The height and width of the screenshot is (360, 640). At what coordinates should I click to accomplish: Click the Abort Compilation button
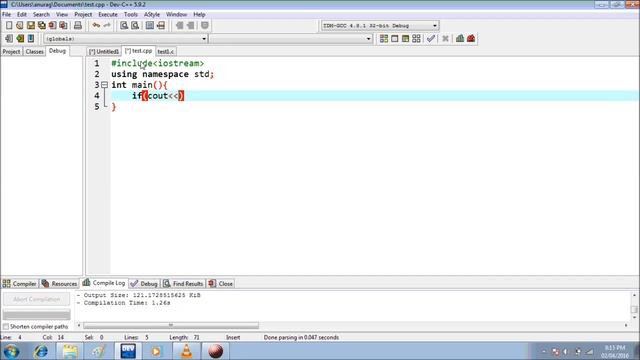click(x=36, y=299)
